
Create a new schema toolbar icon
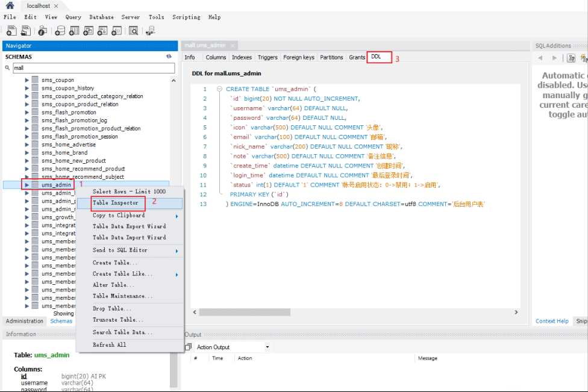(x=60, y=31)
